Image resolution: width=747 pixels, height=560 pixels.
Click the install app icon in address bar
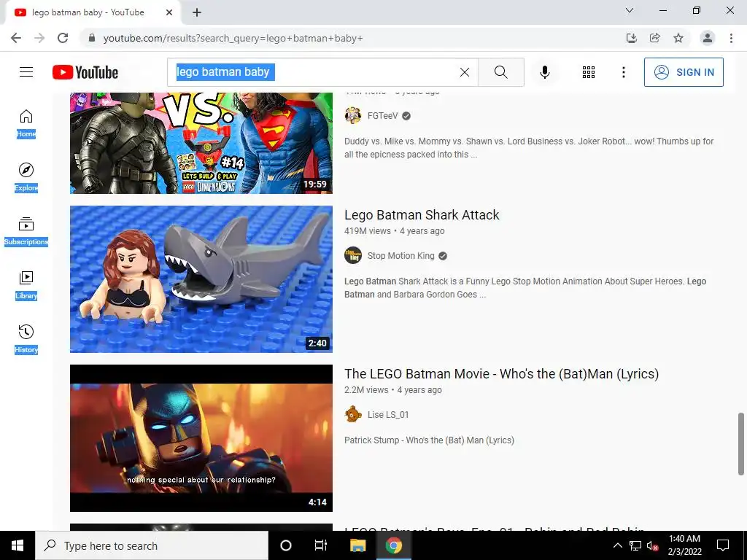(x=631, y=38)
